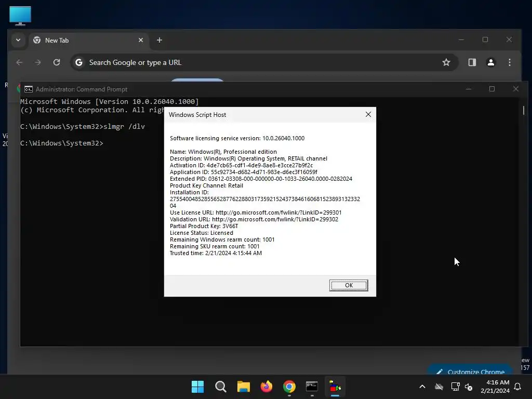Image resolution: width=532 pixels, height=399 pixels.
Task: Close the Windows Script Host dialog
Action: 368,114
